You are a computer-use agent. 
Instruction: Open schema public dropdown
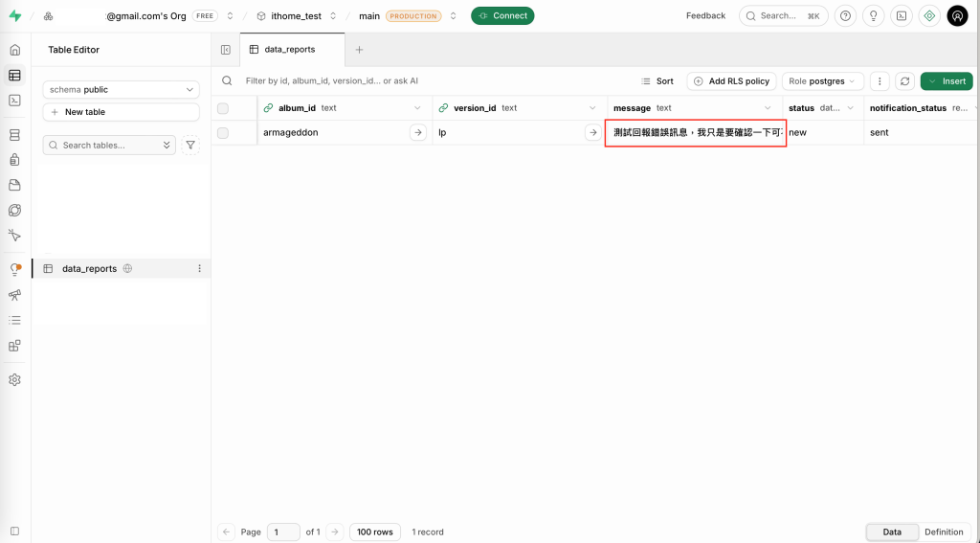tap(122, 89)
